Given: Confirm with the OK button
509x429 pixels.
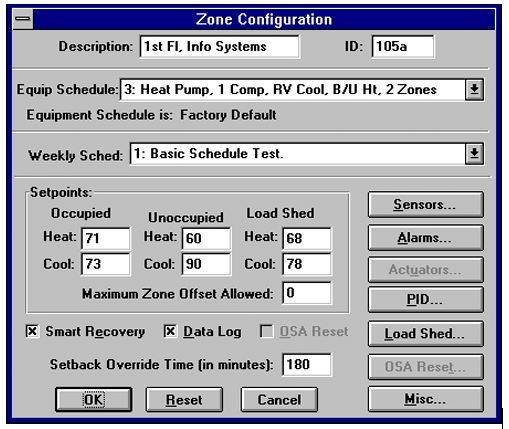Looking at the screenshot, I should coord(94,400).
